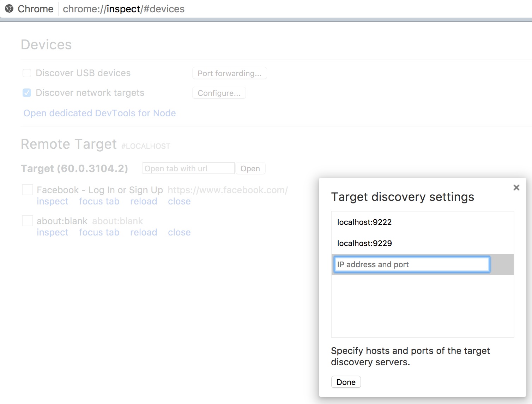Dismiss the Target discovery settings dialog
532x404 pixels.
click(516, 188)
